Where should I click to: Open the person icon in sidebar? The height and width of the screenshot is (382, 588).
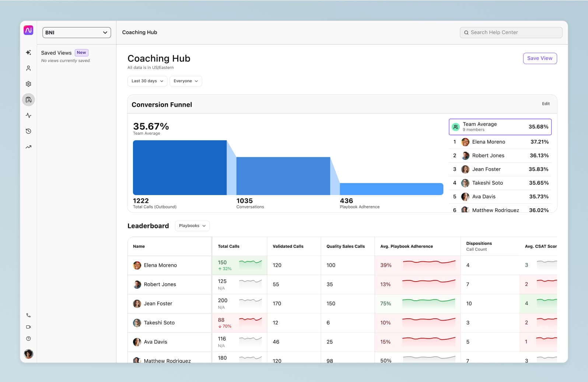pos(28,68)
